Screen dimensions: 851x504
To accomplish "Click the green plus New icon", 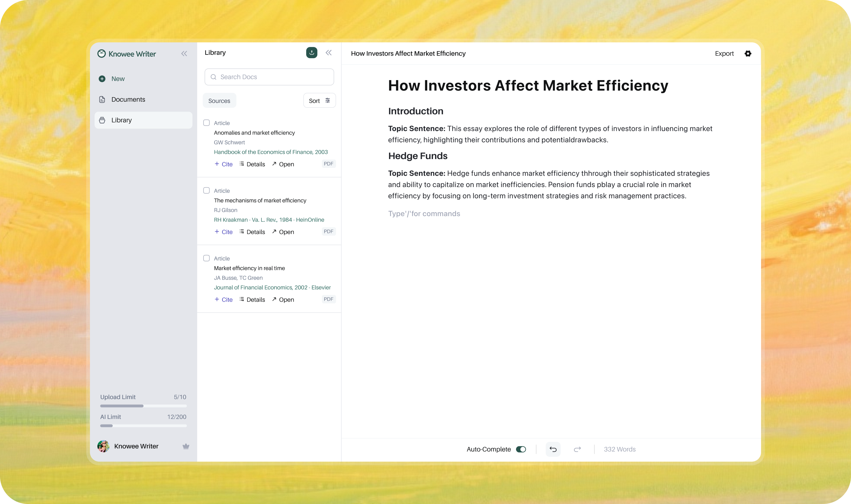I will 102,79.
